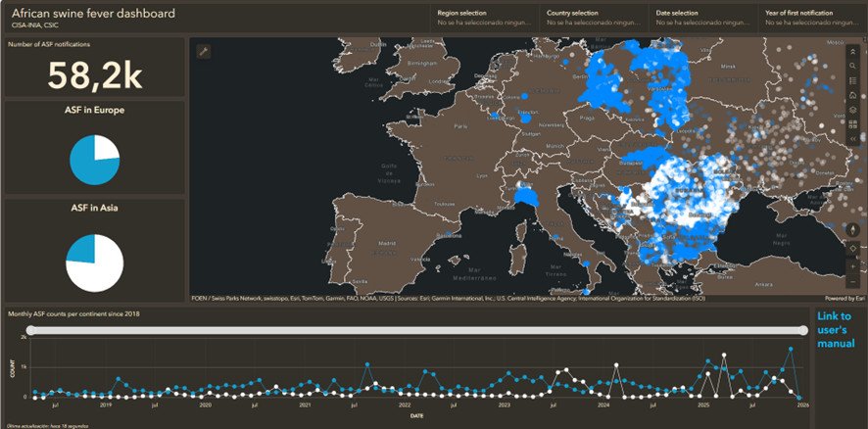Zoom in on the map with plus
This screenshot has height=429, width=868.
[x=853, y=266]
